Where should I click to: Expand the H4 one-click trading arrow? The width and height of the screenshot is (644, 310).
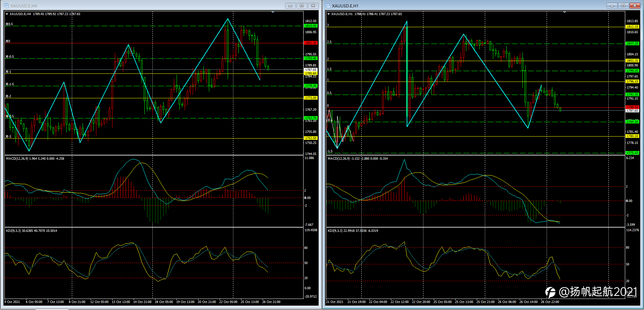7,14
